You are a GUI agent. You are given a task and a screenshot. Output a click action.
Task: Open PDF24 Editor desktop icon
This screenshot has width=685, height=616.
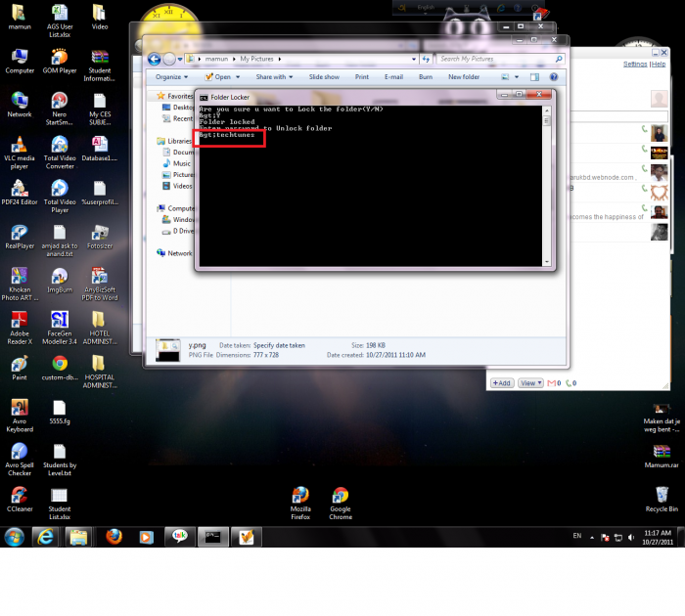click(20, 193)
